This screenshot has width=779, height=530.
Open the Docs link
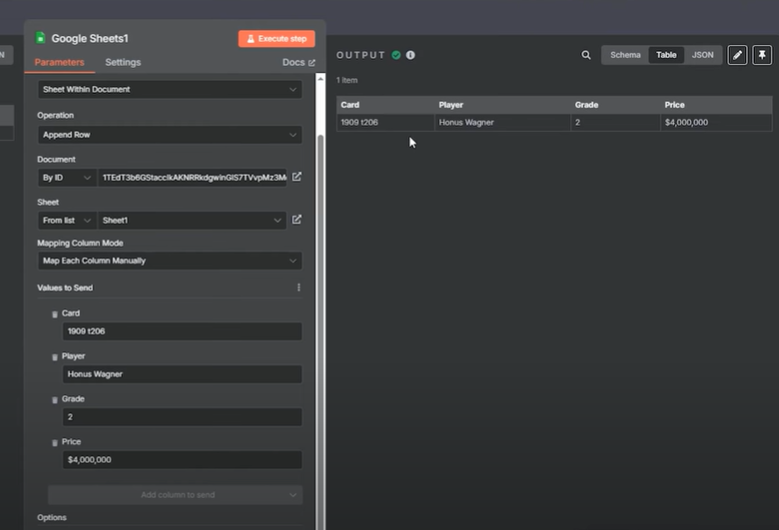[299, 63]
